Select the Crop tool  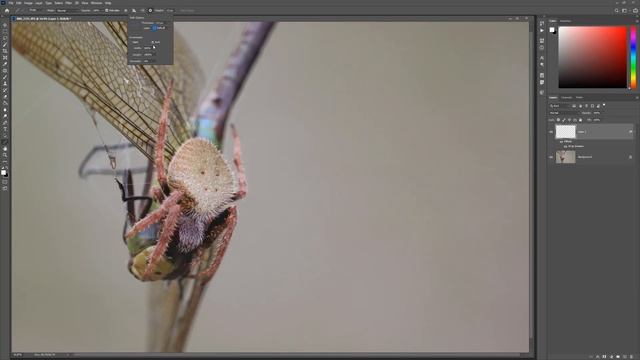(5, 51)
